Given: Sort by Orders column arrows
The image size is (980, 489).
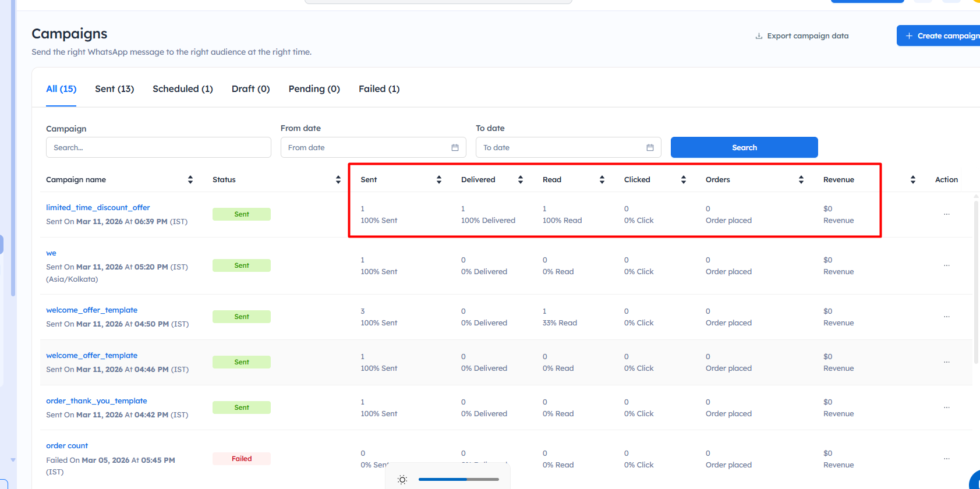Looking at the screenshot, I should click(x=801, y=180).
